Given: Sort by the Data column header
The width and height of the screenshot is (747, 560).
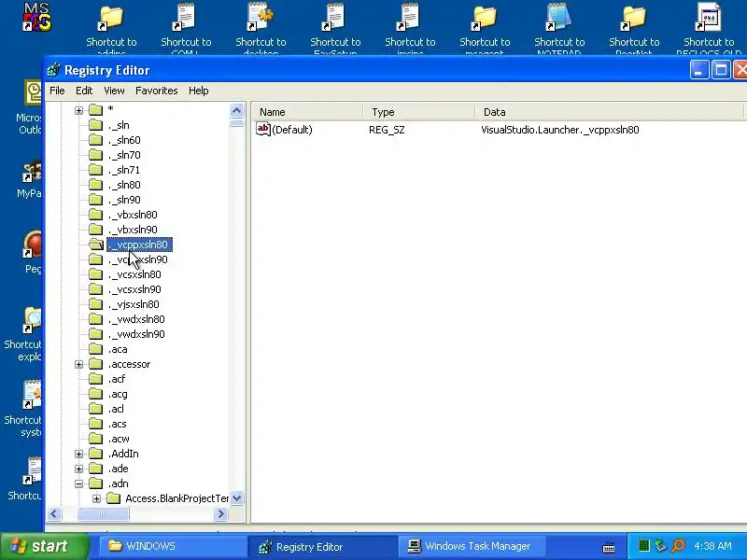Looking at the screenshot, I should pyautogui.click(x=610, y=112).
